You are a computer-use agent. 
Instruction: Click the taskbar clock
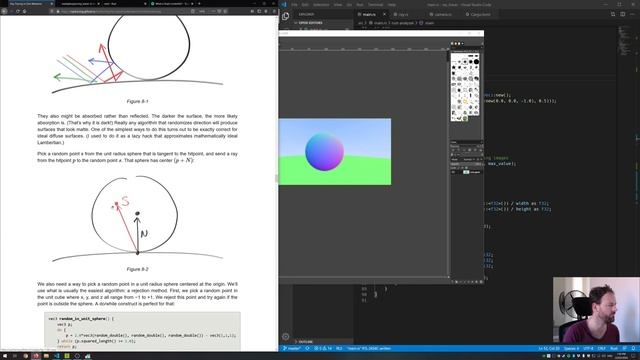(622, 356)
